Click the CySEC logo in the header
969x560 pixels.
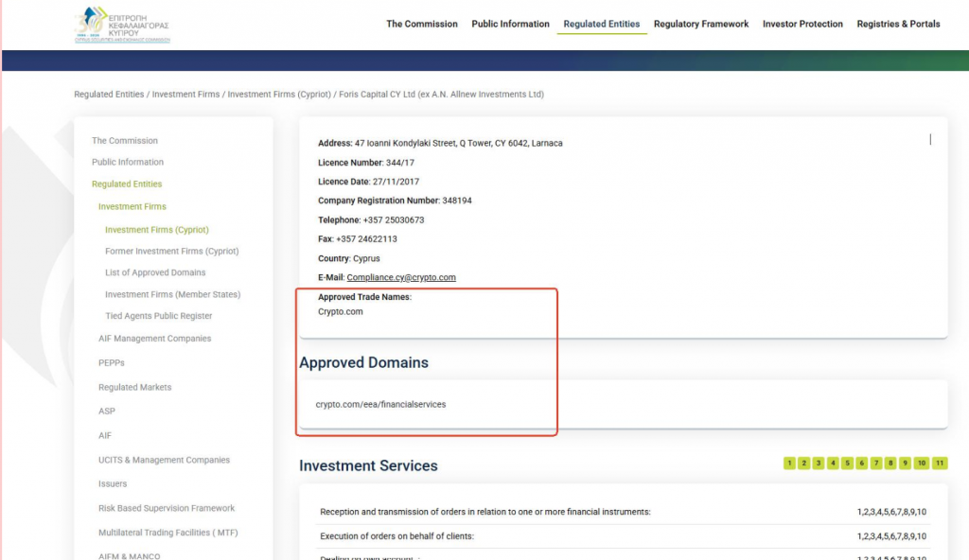click(x=122, y=25)
